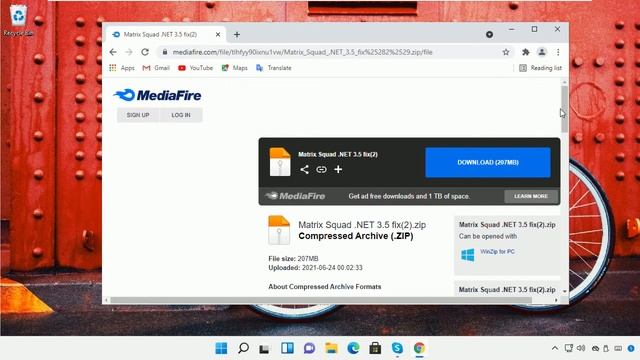
Task: Open Microsoft Store from the taskbar
Action: coord(375,348)
